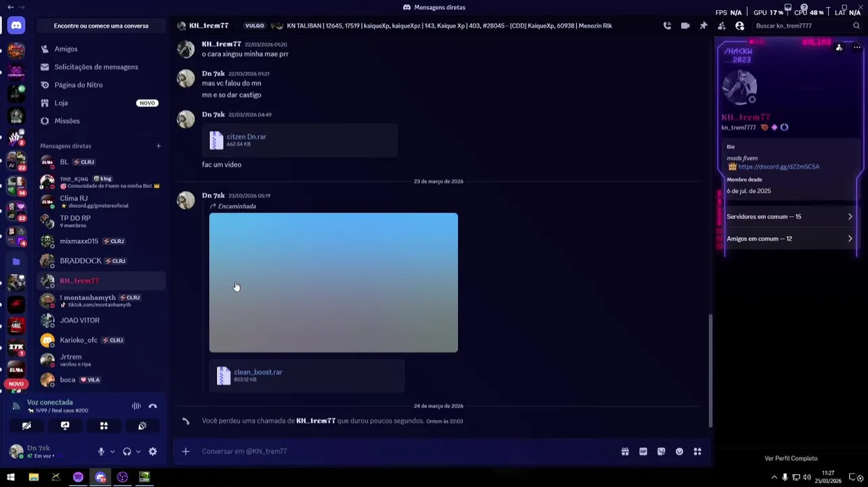
Task: Open Solicitações de mensagens
Action: click(x=101, y=67)
